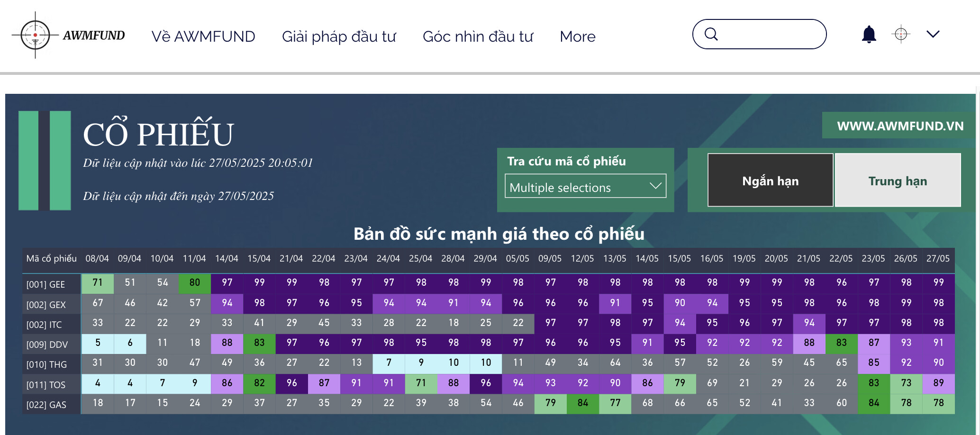Visit the WWW.AWMFUND.VN link
This screenshot has height=435, width=980.
point(900,126)
